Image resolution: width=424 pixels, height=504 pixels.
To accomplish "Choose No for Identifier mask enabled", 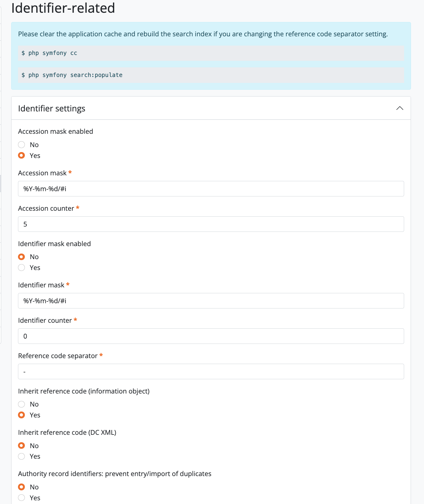I will click(21, 257).
